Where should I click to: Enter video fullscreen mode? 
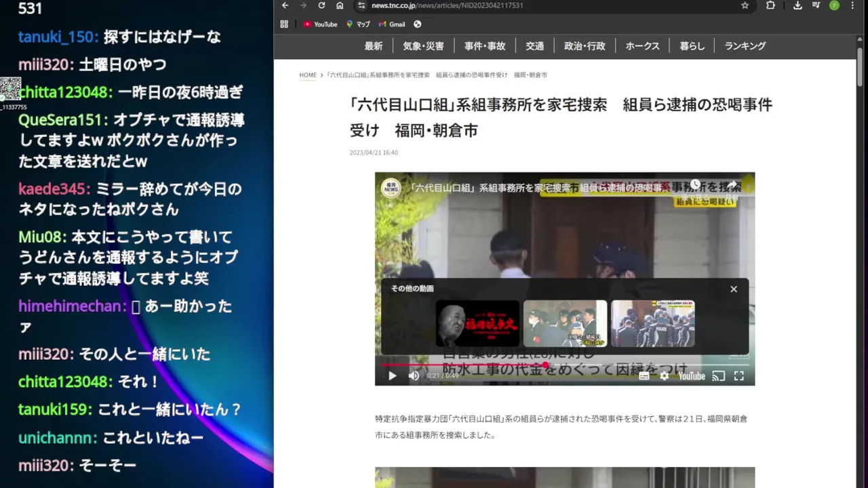pos(739,376)
